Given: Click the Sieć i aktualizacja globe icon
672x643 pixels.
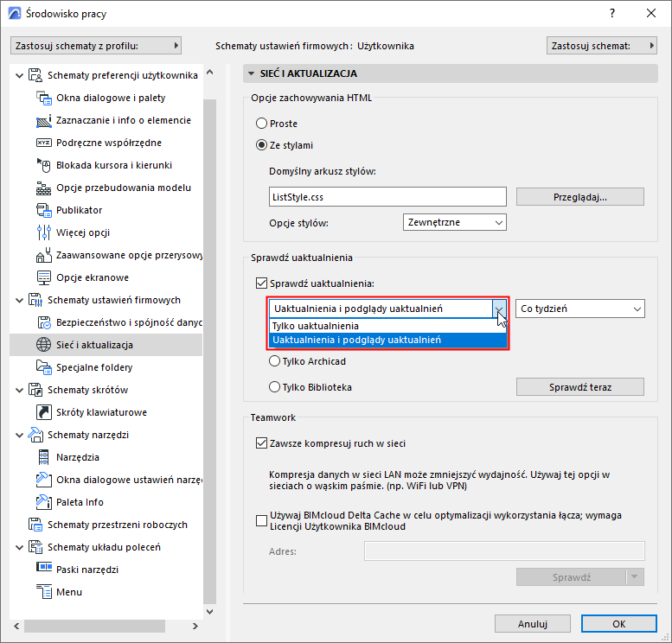Looking at the screenshot, I should [44, 345].
